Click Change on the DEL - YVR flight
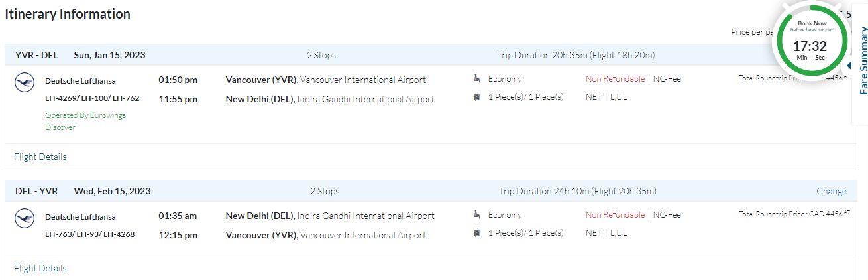868x280 pixels. (x=831, y=191)
